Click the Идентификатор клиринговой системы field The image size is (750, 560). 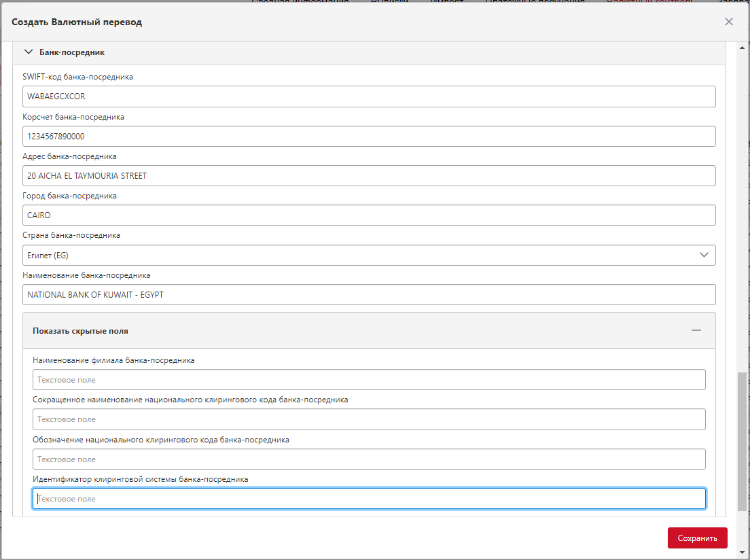click(x=369, y=499)
